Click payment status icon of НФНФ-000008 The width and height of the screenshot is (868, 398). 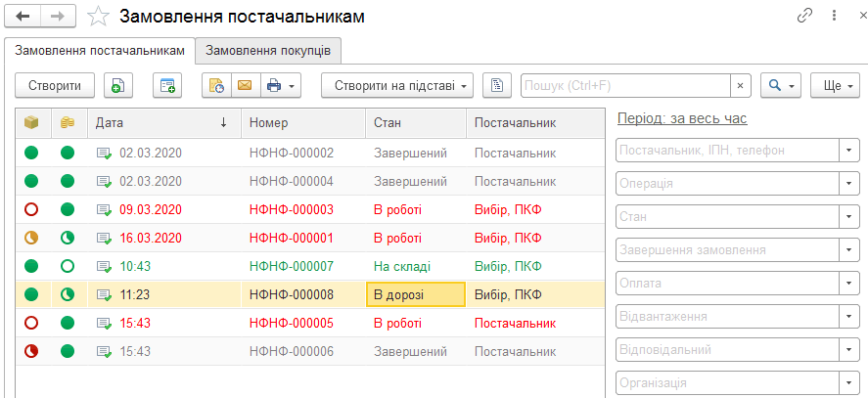coord(68,294)
